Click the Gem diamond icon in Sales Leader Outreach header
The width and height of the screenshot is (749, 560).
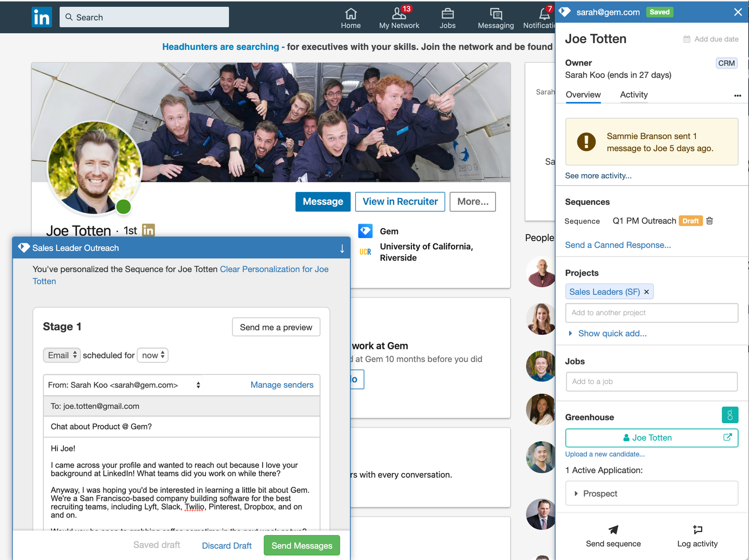(x=24, y=248)
